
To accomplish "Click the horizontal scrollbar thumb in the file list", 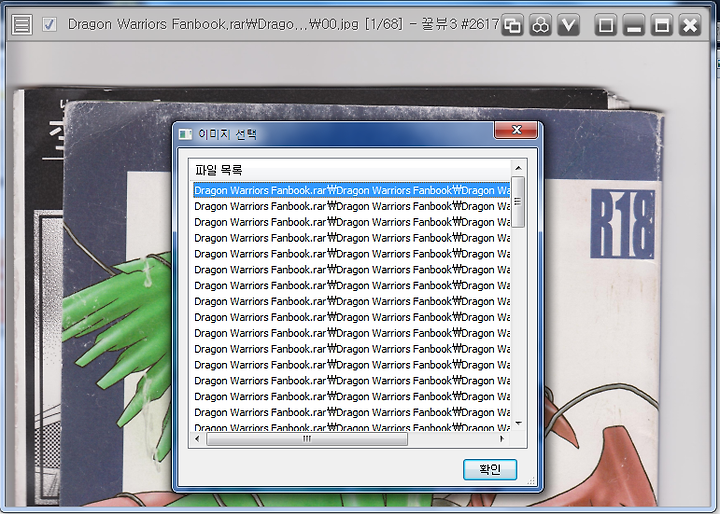I will point(307,439).
